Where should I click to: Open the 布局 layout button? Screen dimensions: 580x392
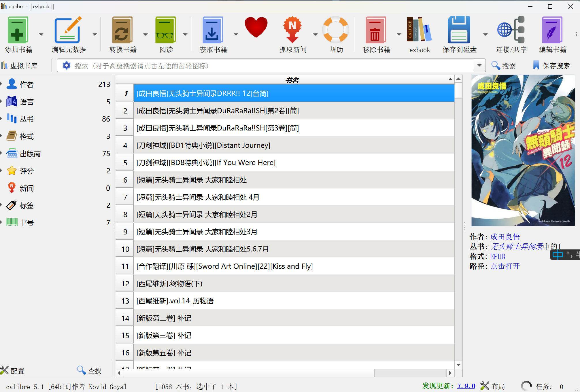pos(493,386)
